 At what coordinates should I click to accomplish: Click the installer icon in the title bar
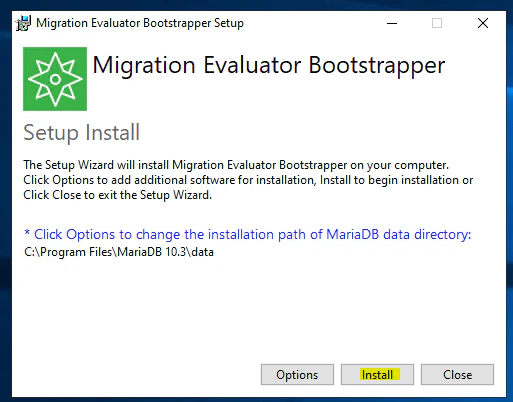pyautogui.click(x=23, y=23)
